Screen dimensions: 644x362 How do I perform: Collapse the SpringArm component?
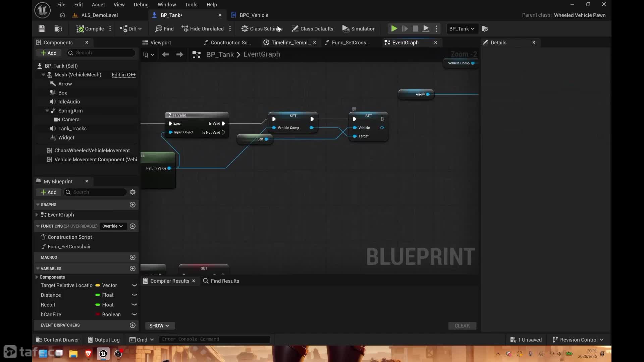click(47, 111)
